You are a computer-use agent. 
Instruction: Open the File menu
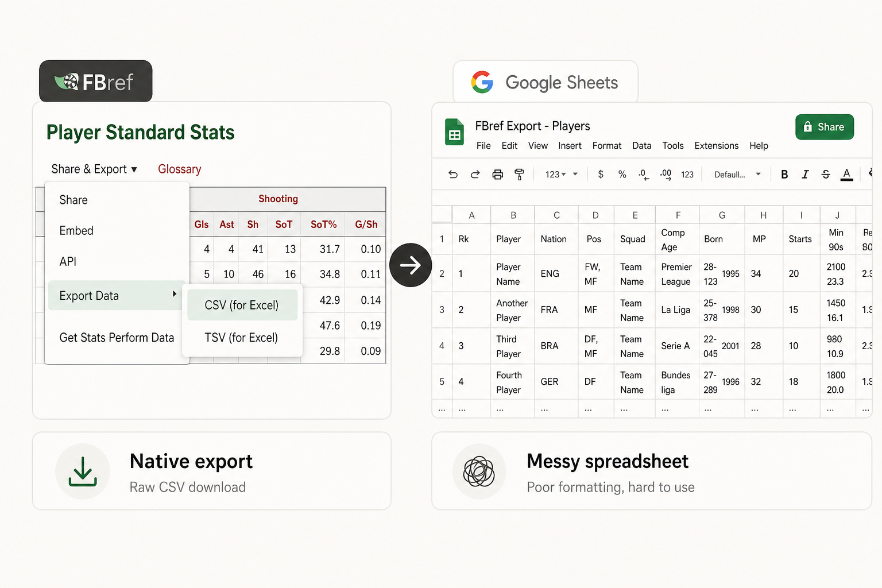click(x=483, y=146)
